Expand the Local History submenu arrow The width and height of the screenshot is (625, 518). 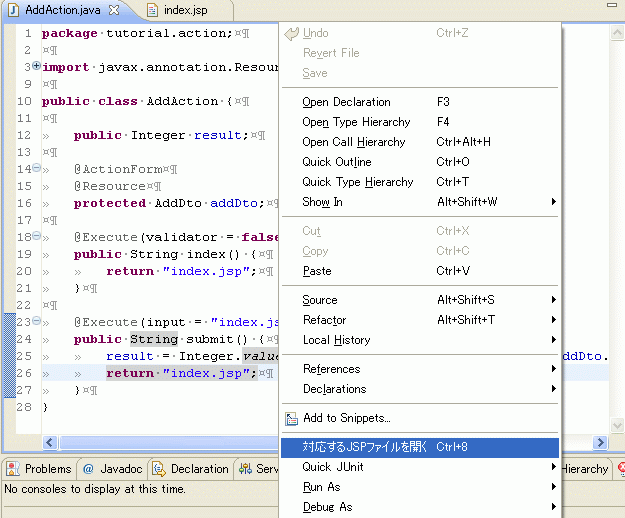554,339
